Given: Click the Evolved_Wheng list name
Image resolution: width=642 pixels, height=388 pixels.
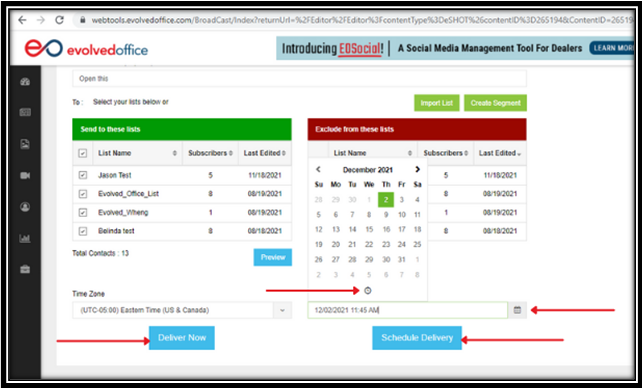Looking at the screenshot, I should (x=123, y=212).
